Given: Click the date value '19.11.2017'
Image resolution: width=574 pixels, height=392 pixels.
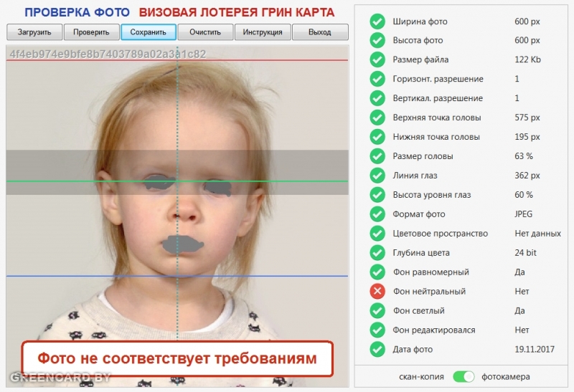Looking at the screenshot, I should point(535,350).
